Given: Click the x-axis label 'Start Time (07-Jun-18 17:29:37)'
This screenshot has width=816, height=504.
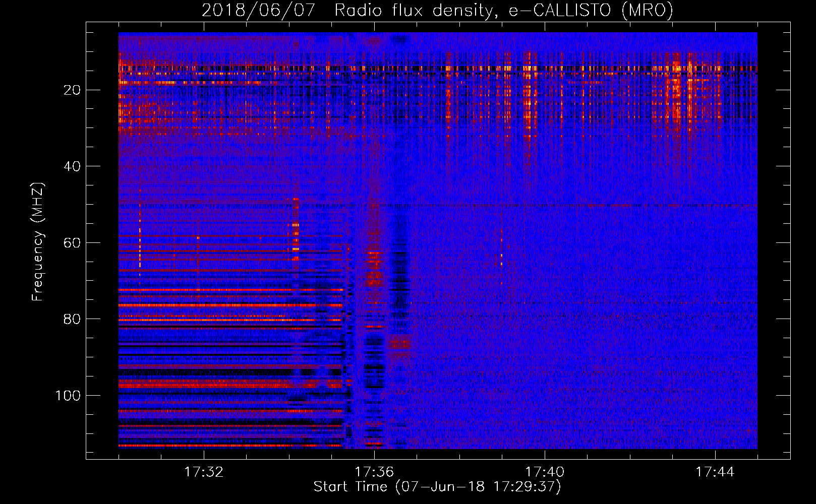Looking at the screenshot, I should click(x=437, y=487).
